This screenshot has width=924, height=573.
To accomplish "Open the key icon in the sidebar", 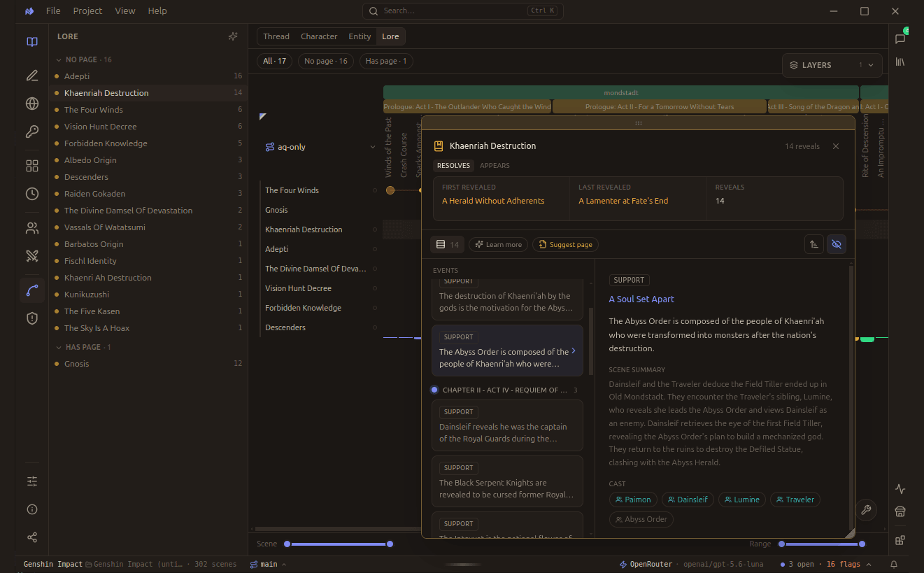I will (32, 132).
